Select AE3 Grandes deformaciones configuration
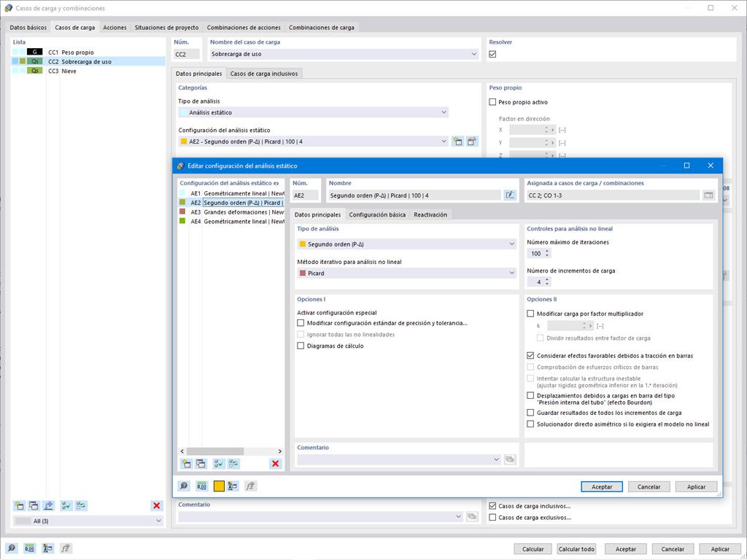Image resolution: width=747 pixels, height=560 pixels. point(231,212)
